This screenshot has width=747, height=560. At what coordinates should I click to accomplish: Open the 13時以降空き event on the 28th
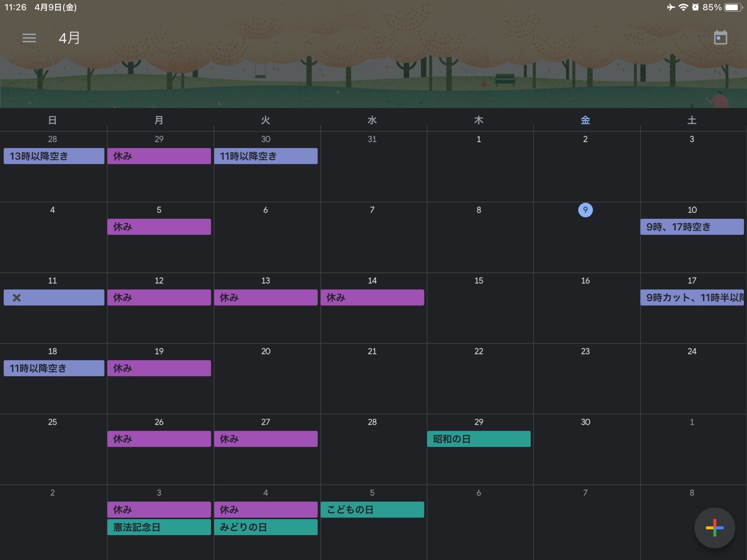point(54,156)
